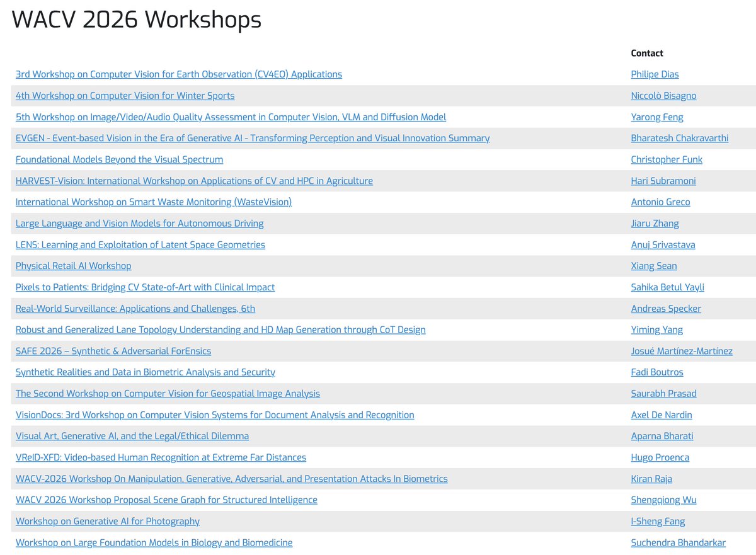Open SAFE 2026 Synthetic & Adversarial ForEnsics link
The width and height of the screenshot is (756, 555).
(113, 351)
